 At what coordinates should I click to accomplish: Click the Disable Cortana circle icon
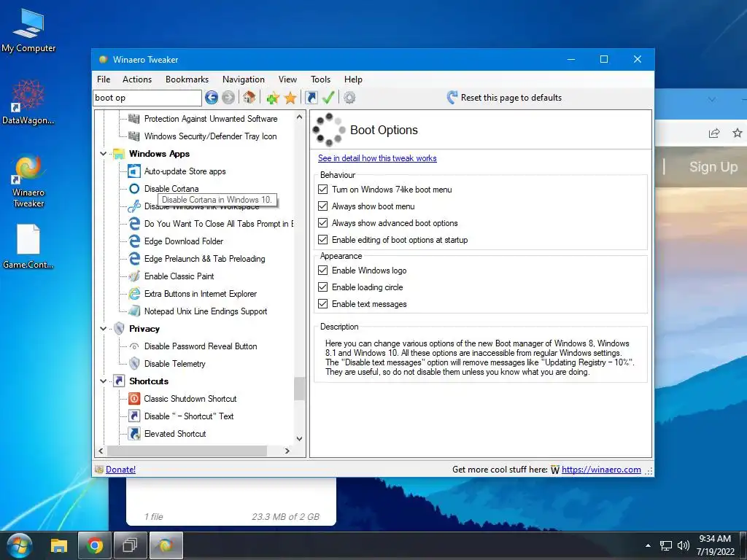tap(134, 189)
